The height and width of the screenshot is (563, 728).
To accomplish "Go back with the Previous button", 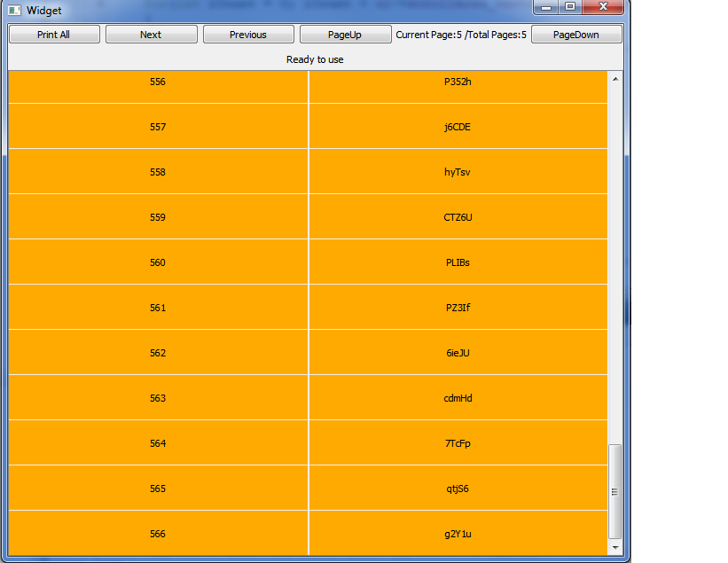I will pyautogui.click(x=247, y=35).
